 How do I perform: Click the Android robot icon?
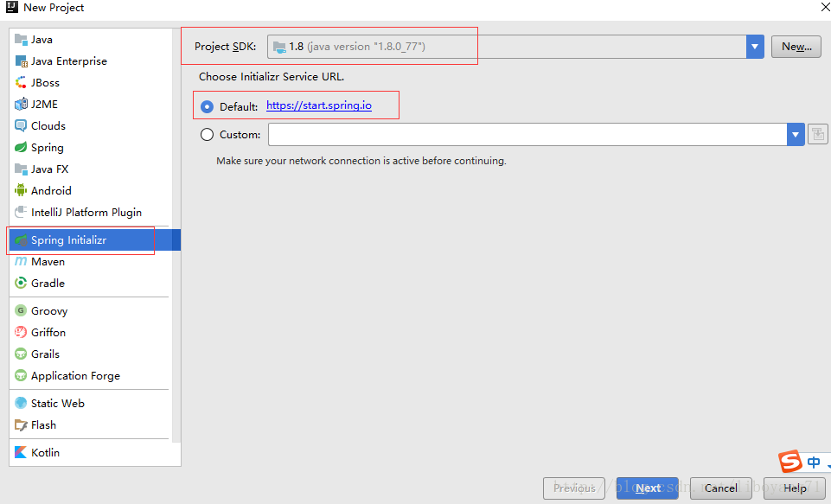pos(21,190)
